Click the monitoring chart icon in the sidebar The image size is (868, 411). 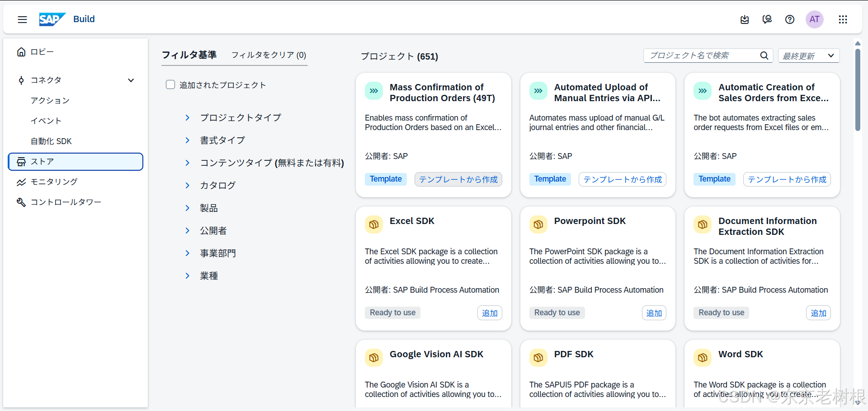tap(21, 182)
